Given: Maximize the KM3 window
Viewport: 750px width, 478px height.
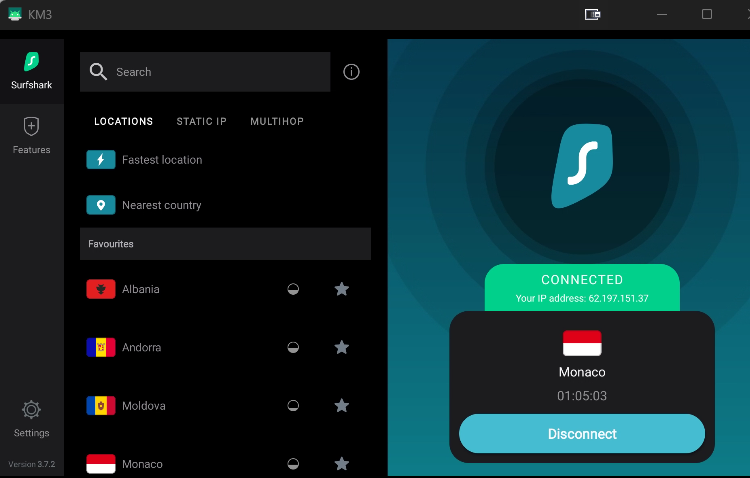Looking at the screenshot, I should click(706, 14).
